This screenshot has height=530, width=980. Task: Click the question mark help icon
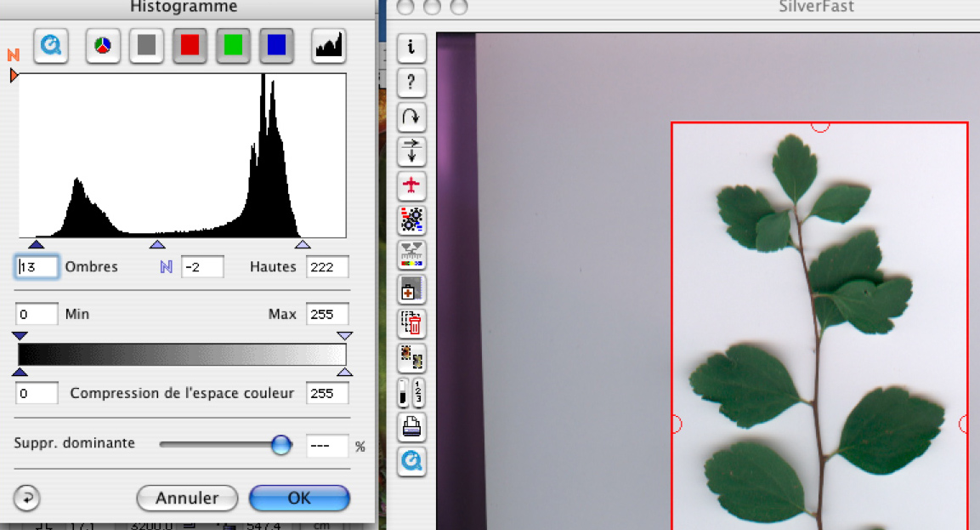coord(411,83)
